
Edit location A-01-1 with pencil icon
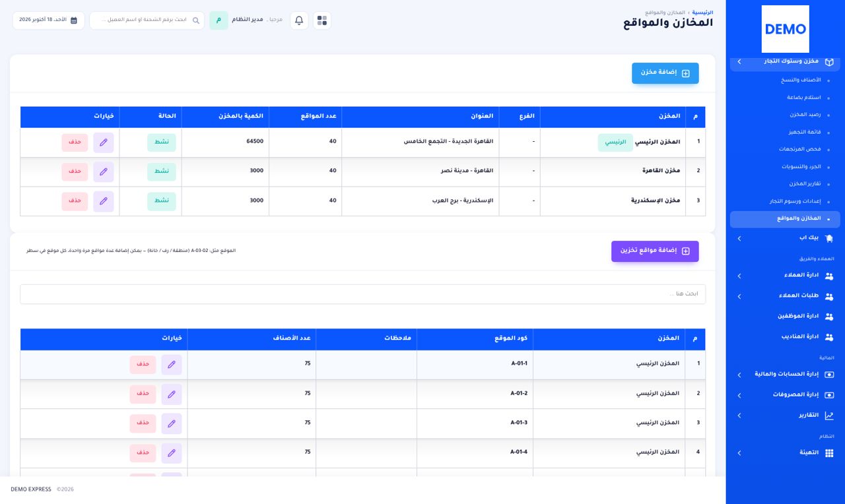click(172, 364)
